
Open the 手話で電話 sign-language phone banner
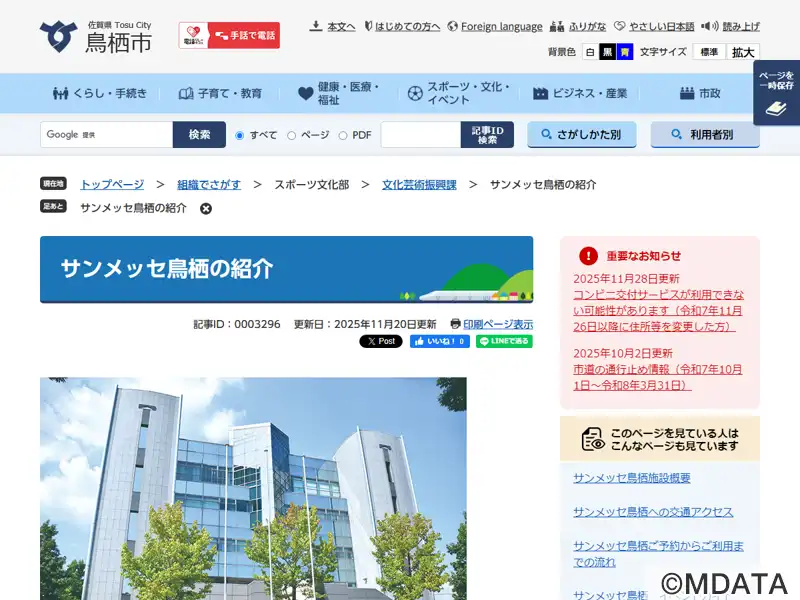pyautogui.click(x=229, y=35)
